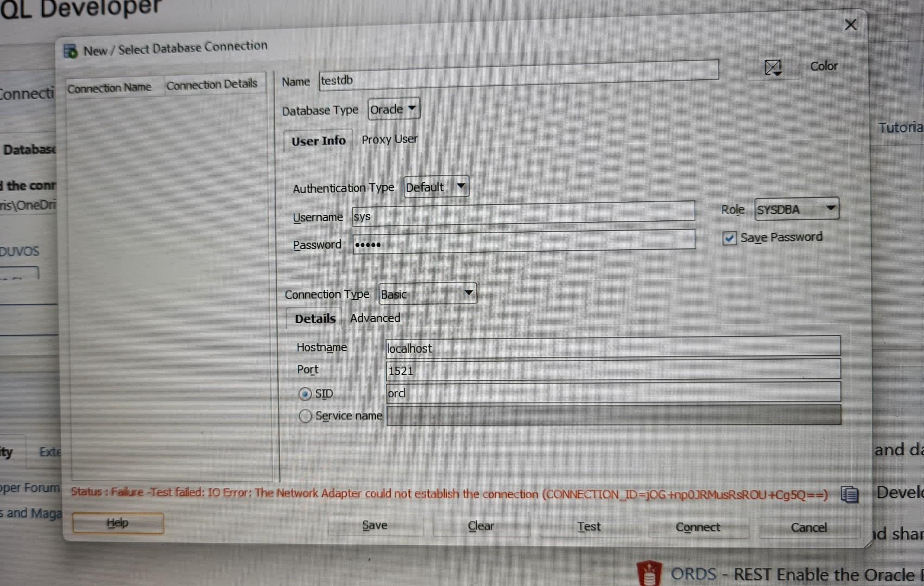Copy the failure status message to clipboard
The image size is (924, 586).
point(850,494)
